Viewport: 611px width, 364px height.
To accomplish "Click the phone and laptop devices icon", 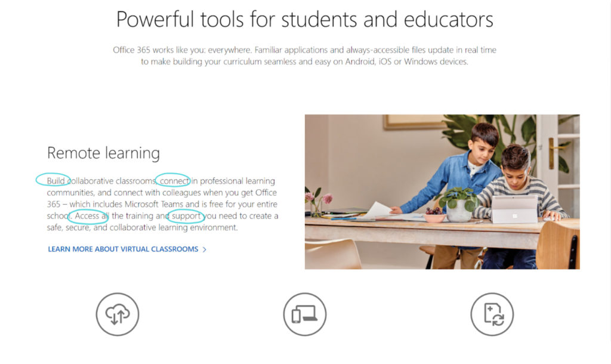I will [x=305, y=314].
